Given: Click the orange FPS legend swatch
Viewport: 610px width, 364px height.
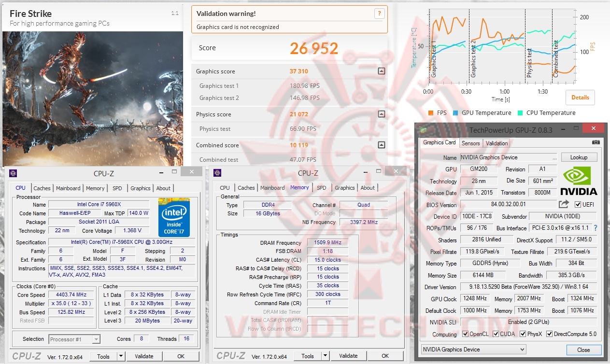Looking at the screenshot, I should click(431, 113).
